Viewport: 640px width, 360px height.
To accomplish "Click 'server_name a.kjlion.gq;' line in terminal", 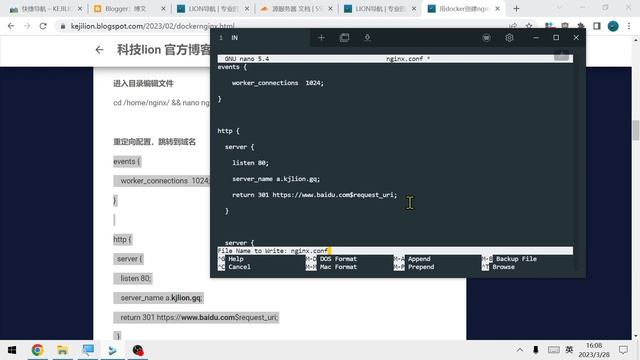I will 276,179.
